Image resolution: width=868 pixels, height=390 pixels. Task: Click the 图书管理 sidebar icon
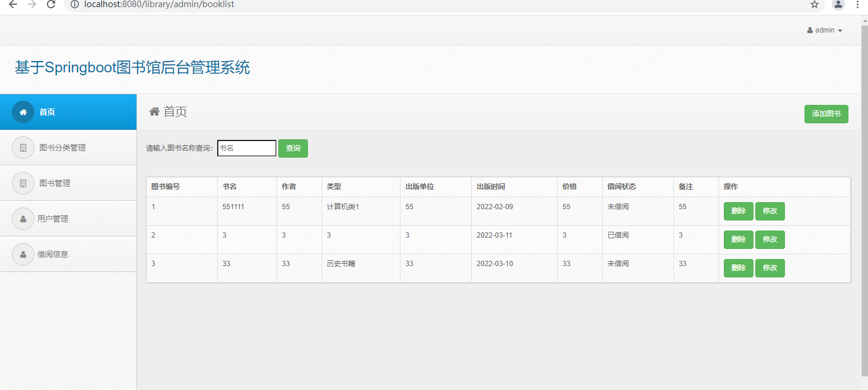23,183
